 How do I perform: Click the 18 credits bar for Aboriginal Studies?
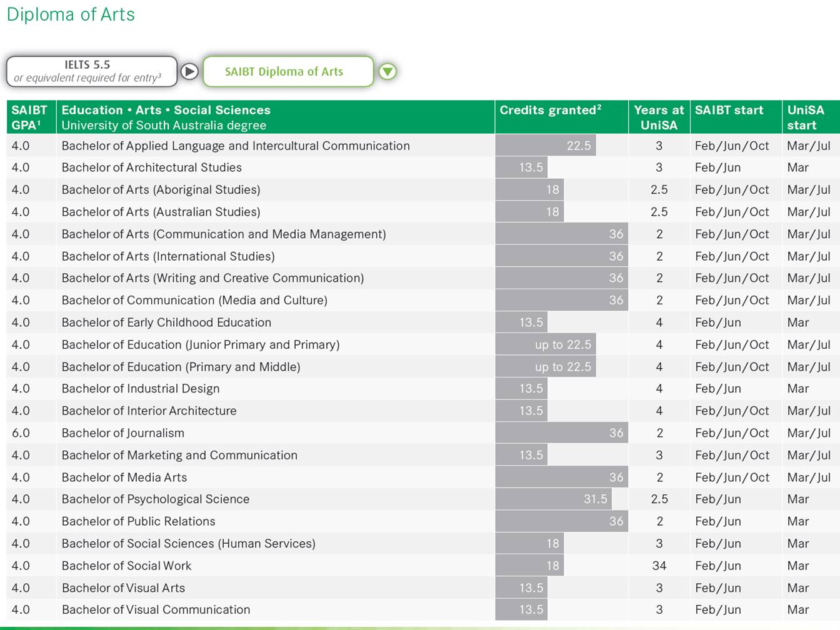[529, 189]
